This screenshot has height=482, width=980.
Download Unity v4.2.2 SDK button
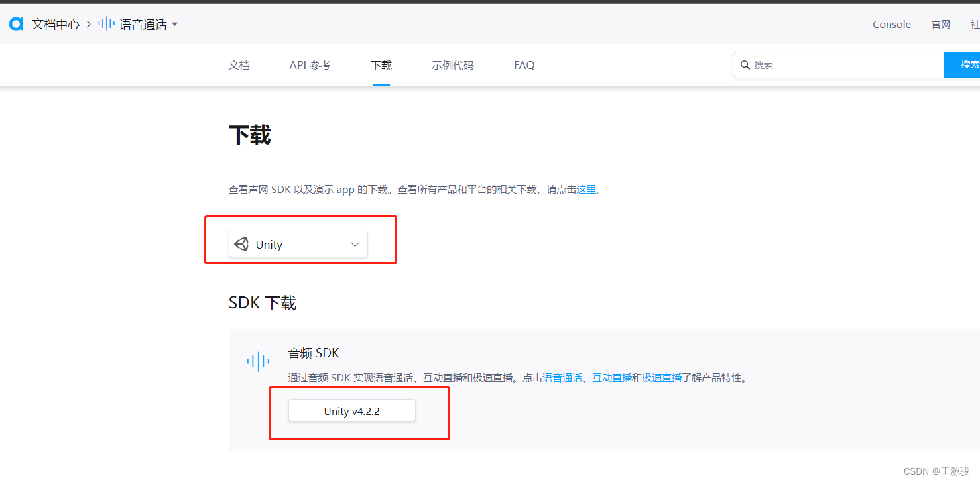click(x=352, y=411)
